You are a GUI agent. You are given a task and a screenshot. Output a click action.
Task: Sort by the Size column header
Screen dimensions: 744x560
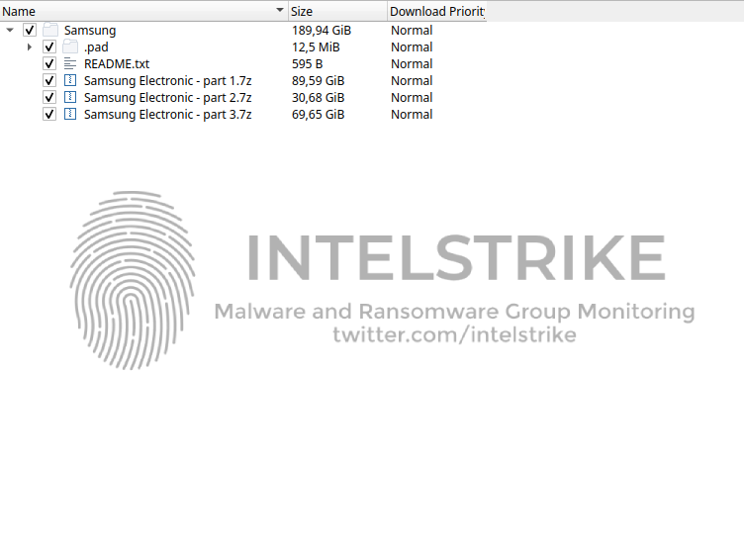pyautogui.click(x=337, y=11)
